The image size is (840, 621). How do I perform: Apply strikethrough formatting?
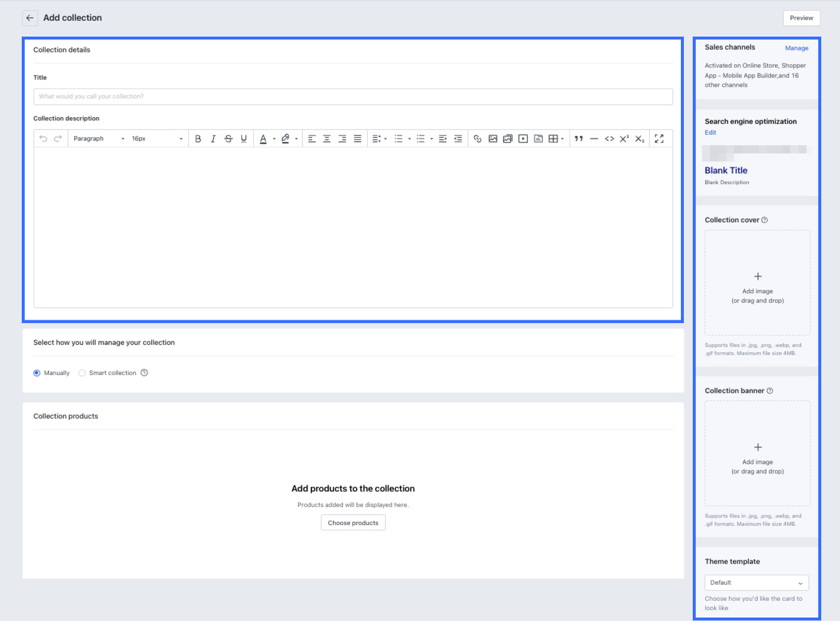[x=228, y=139]
